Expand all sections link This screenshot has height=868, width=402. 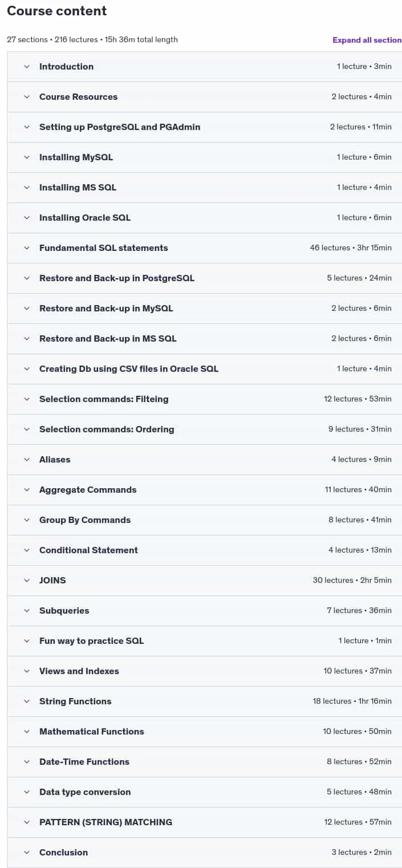pos(367,40)
